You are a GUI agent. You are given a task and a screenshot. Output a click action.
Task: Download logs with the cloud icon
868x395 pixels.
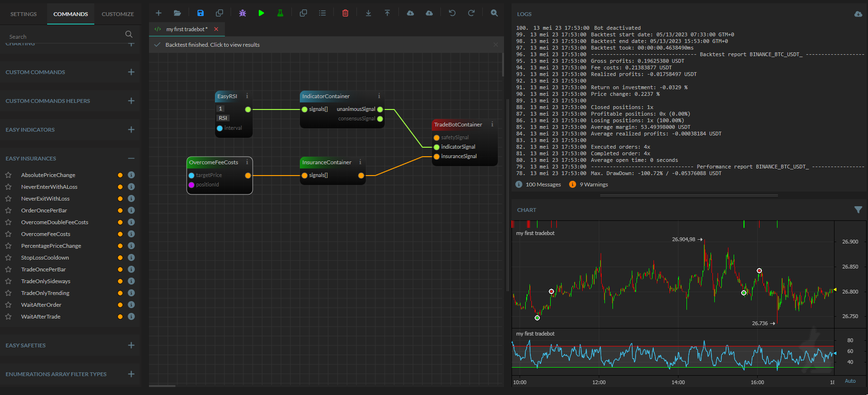(858, 14)
